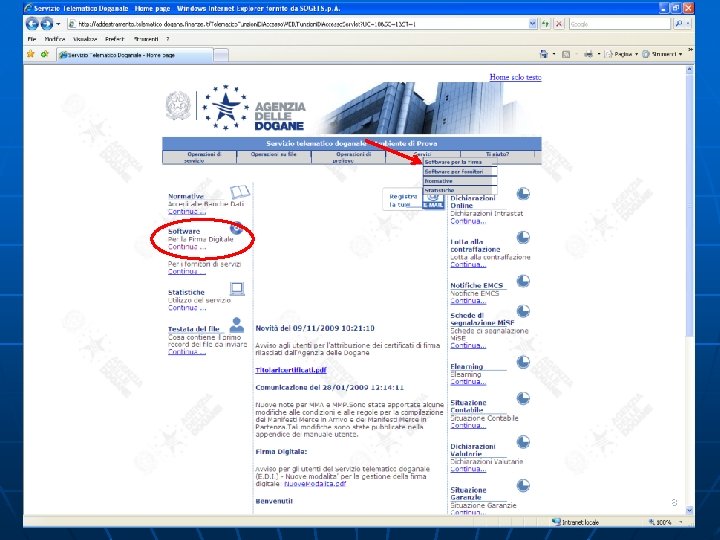720x540 pixels.
Task: Click the pie icon beside Situazione Contabile
Action: coord(523,399)
